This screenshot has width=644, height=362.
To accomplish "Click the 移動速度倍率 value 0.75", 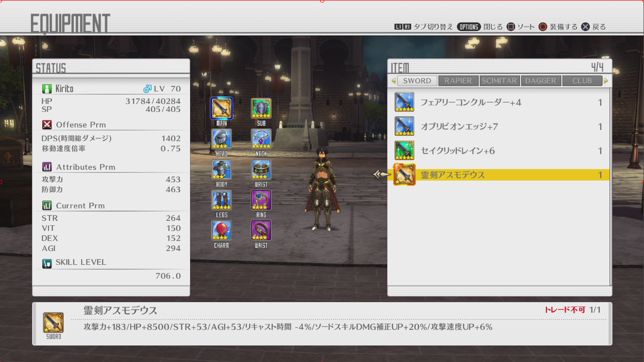I will 171,149.
